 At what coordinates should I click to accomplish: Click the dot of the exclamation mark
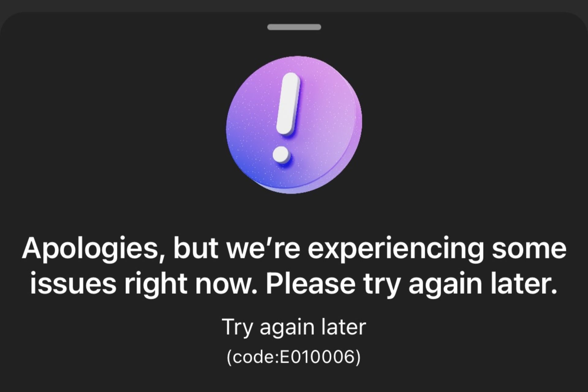(281, 155)
